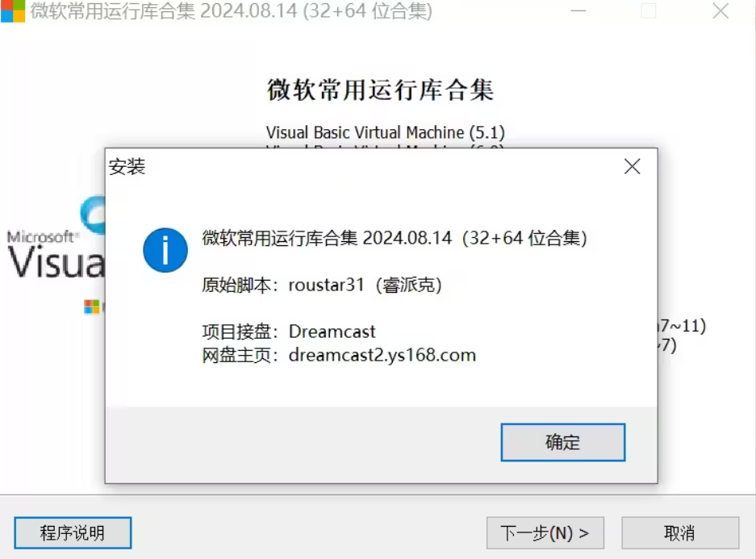
Task: Click the 安装 dialog title text
Action: coord(127,167)
